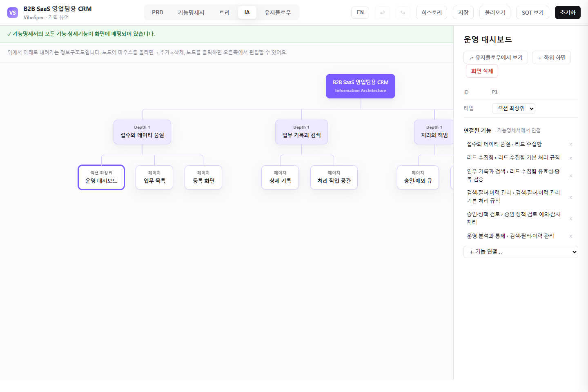Click the ID value 'P1'
The height and width of the screenshot is (392, 588).
click(494, 92)
